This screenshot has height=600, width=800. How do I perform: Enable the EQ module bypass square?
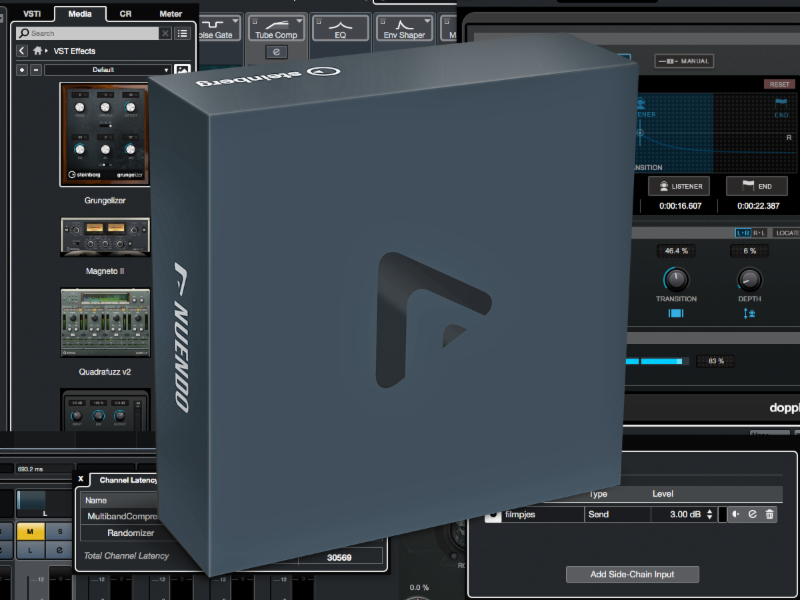click(x=319, y=22)
